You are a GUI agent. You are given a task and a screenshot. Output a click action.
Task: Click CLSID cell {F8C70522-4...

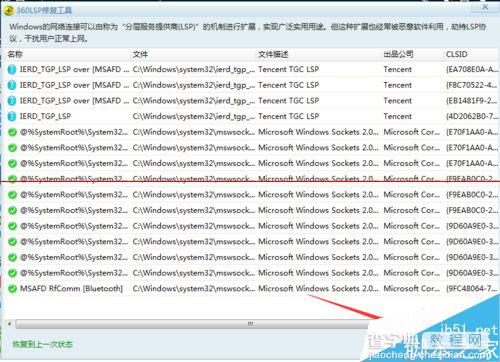pos(472,85)
